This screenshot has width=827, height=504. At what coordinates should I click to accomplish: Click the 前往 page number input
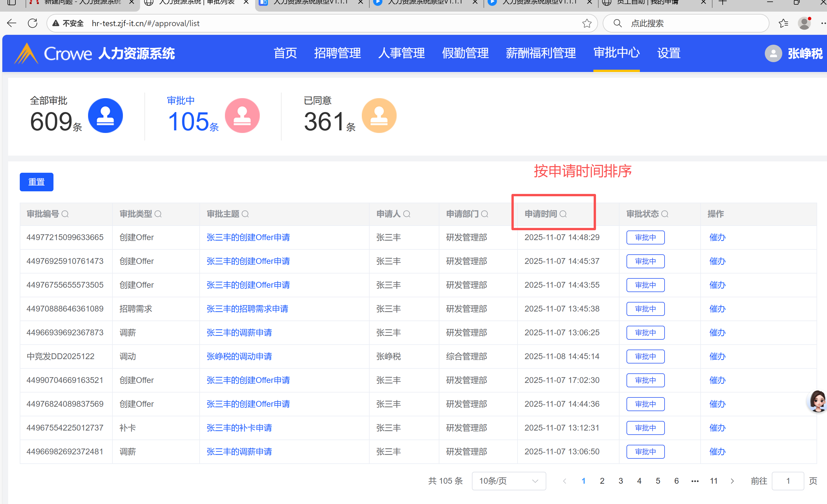pyautogui.click(x=787, y=481)
